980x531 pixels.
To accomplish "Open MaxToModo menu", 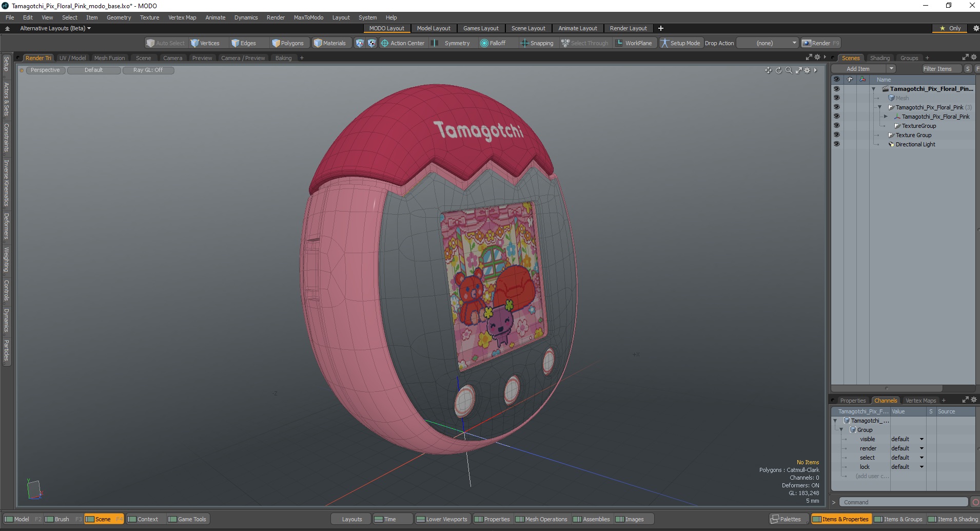I will coord(308,17).
